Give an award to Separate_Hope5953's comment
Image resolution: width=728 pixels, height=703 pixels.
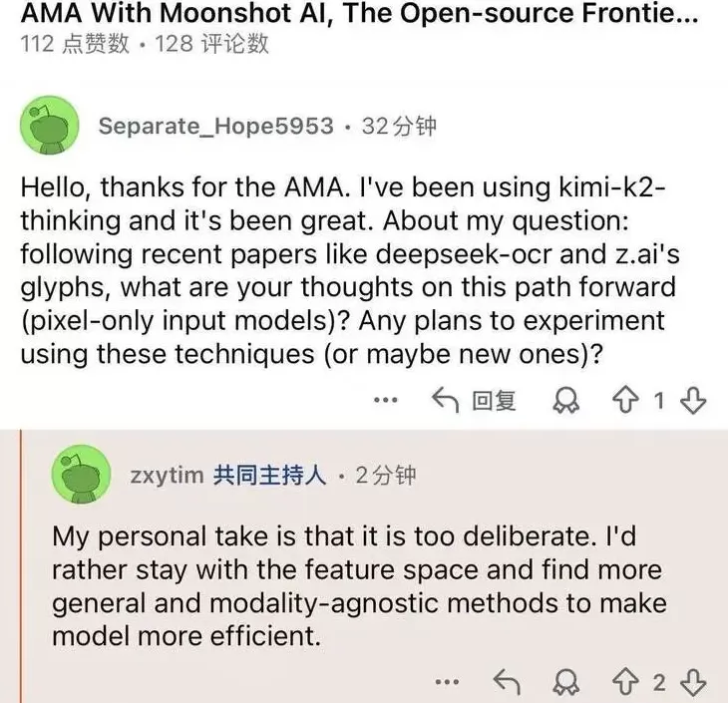(x=567, y=401)
